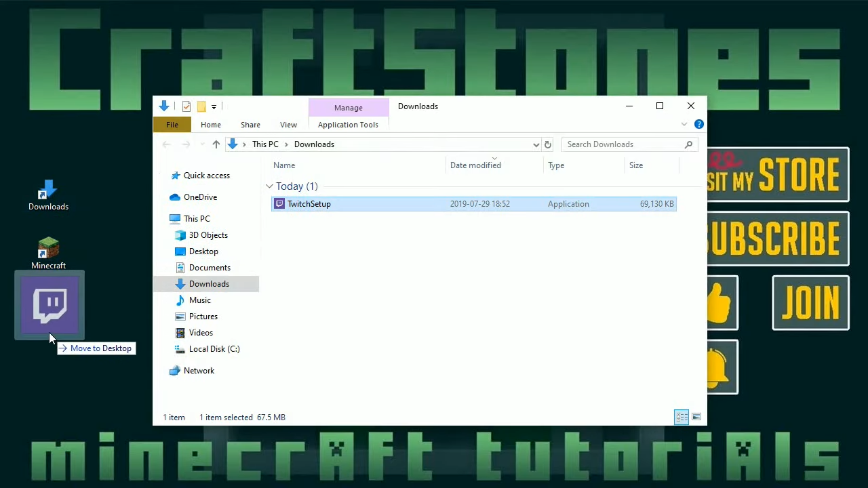
Task: Select OneDrive in the navigation pane
Action: (x=200, y=197)
